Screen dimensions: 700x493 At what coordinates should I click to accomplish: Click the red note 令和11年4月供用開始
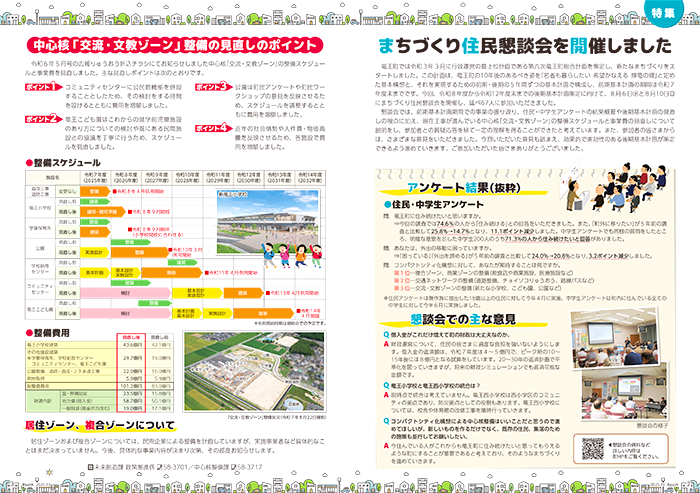click(231, 272)
